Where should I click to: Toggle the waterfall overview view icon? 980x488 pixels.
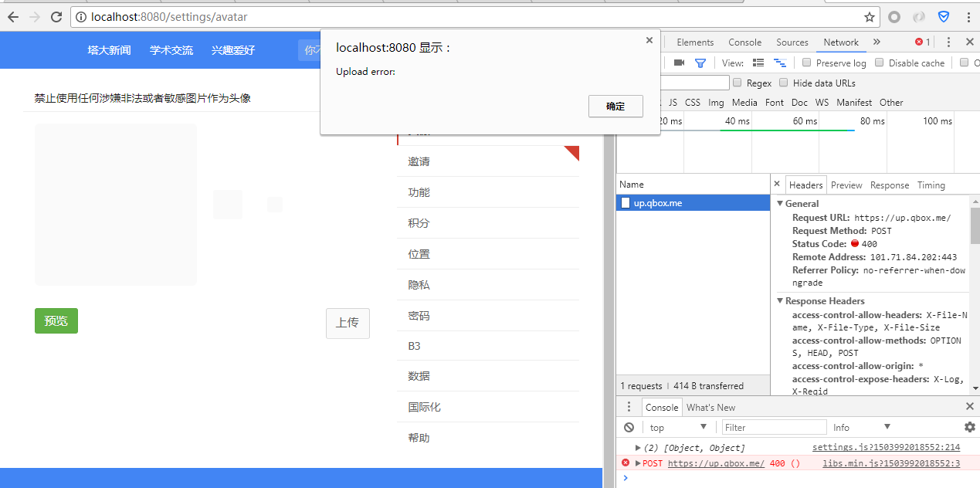[x=780, y=63]
